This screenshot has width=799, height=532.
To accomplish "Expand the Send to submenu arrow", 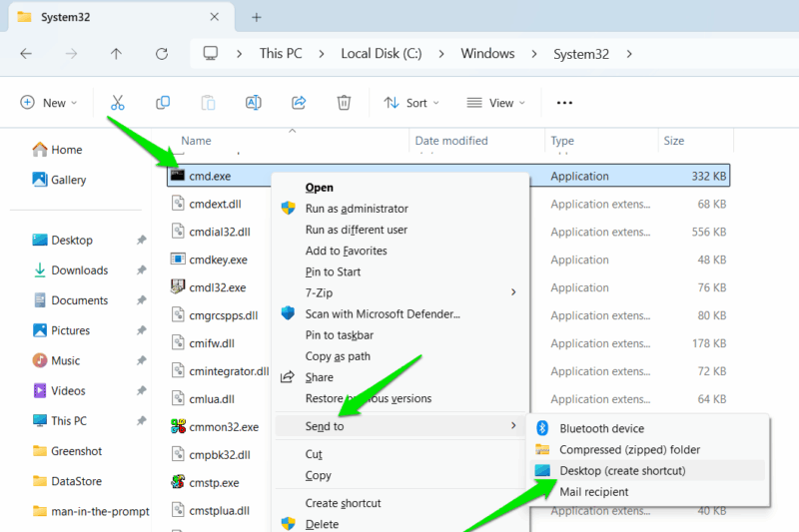I will pyautogui.click(x=513, y=425).
